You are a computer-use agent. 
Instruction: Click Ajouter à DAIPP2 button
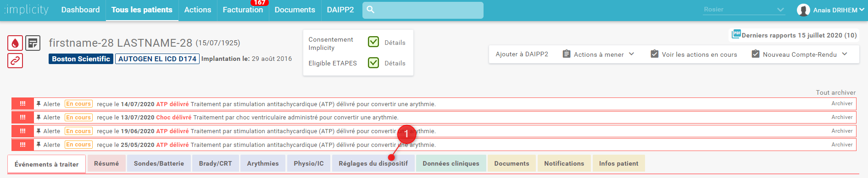[x=522, y=54]
